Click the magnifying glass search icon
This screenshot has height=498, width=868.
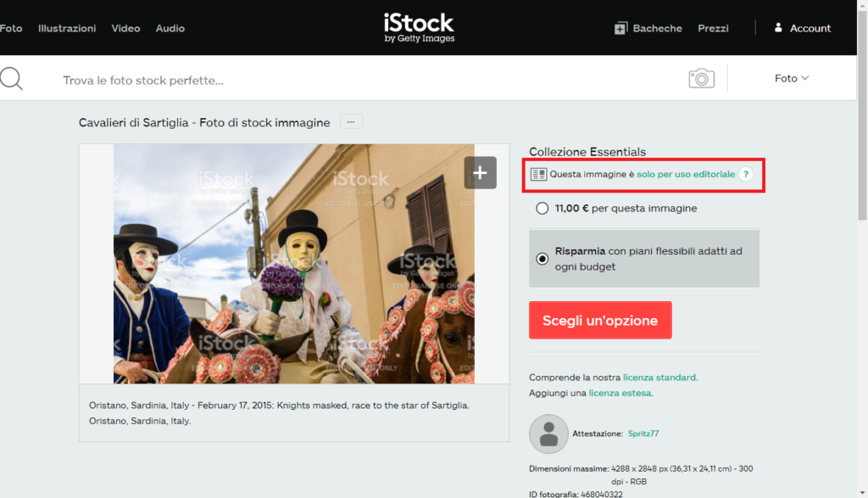coord(11,79)
